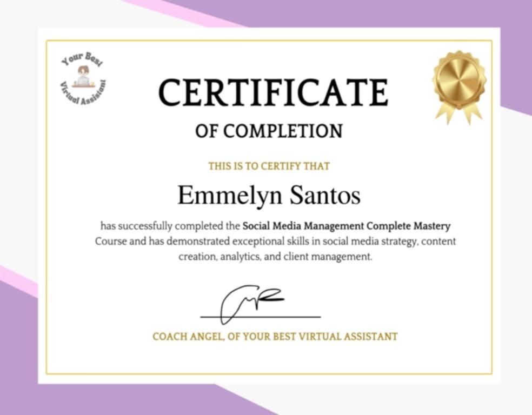Image resolution: width=532 pixels, height=415 pixels.
Task: Click the OF COMPLETION subtitle
Action: (269, 131)
